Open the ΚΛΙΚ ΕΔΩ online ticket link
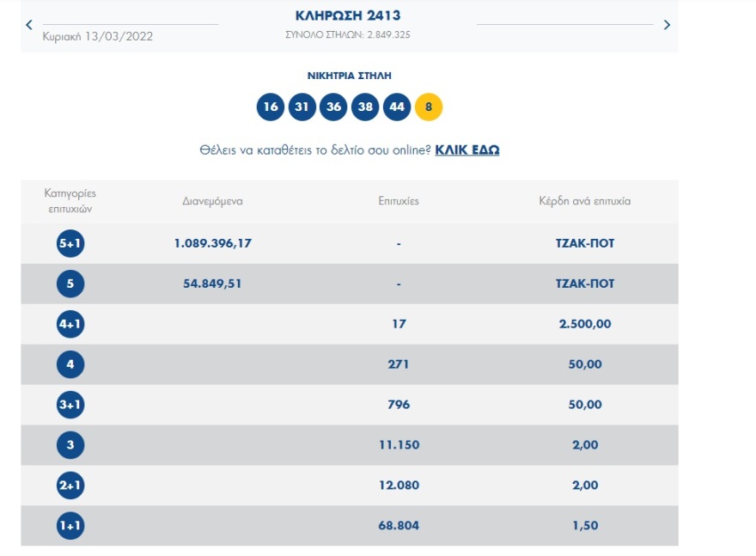The height and width of the screenshot is (556, 756). [x=467, y=150]
